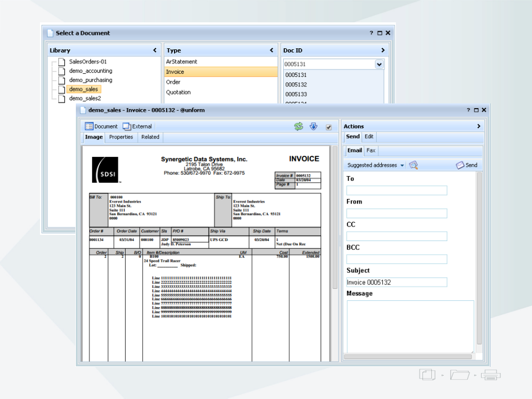Screen dimensions: 532x399
Task: Select Quotation from the Type list
Action: (178, 92)
